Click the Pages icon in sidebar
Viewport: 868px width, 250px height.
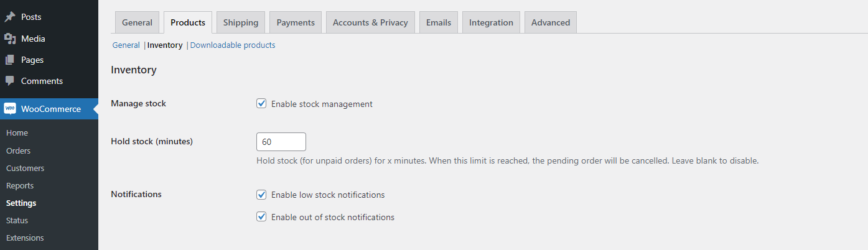10,60
